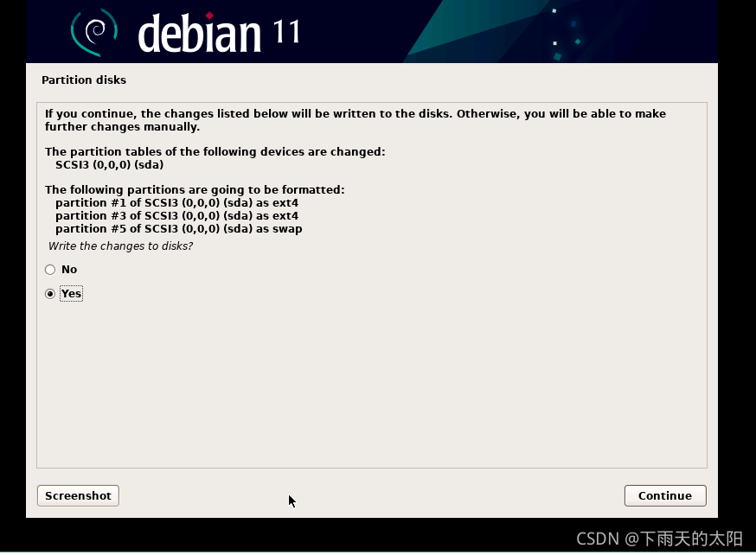Click the 'debian 11' banner title
The width and height of the screenshot is (756, 555).
(x=219, y=33)
